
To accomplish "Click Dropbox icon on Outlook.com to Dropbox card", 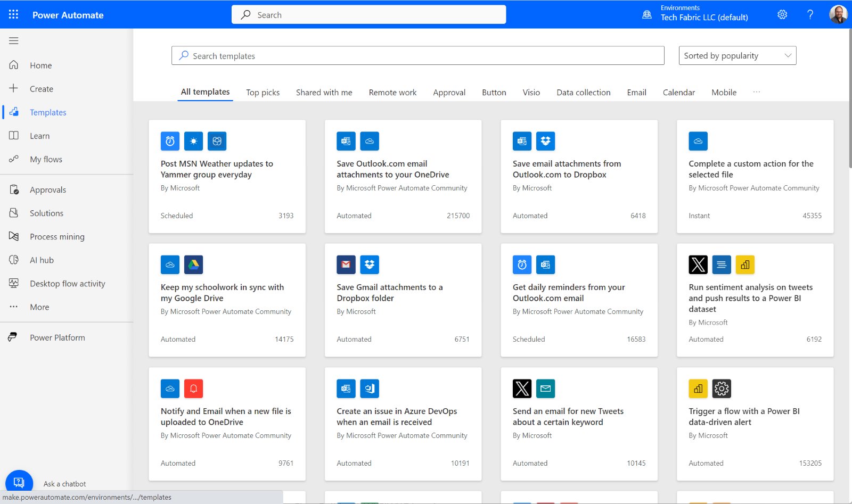I will point(545,141).
